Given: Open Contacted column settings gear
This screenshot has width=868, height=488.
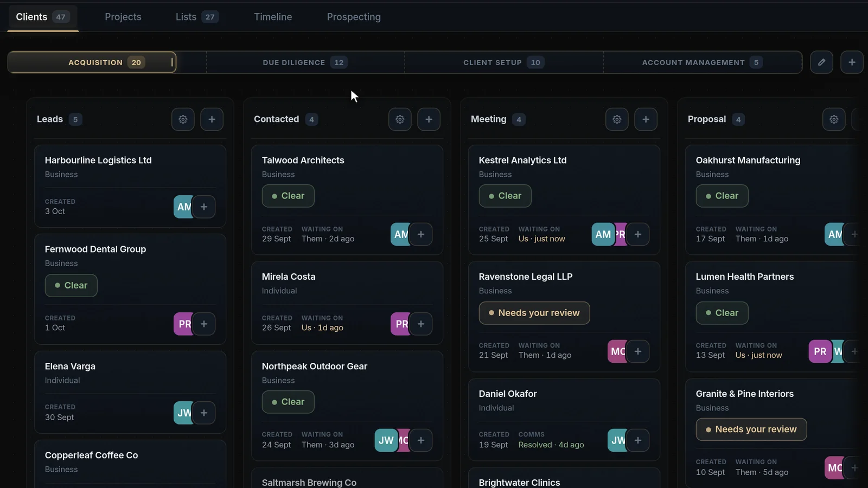Looking at the screenshot, I should (x=400, y=119).
